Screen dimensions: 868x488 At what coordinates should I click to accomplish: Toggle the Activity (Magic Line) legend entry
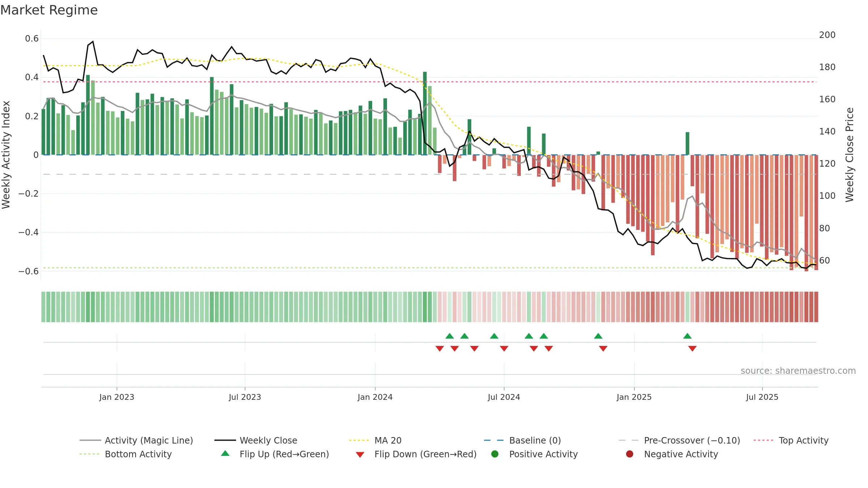point(136,440)
